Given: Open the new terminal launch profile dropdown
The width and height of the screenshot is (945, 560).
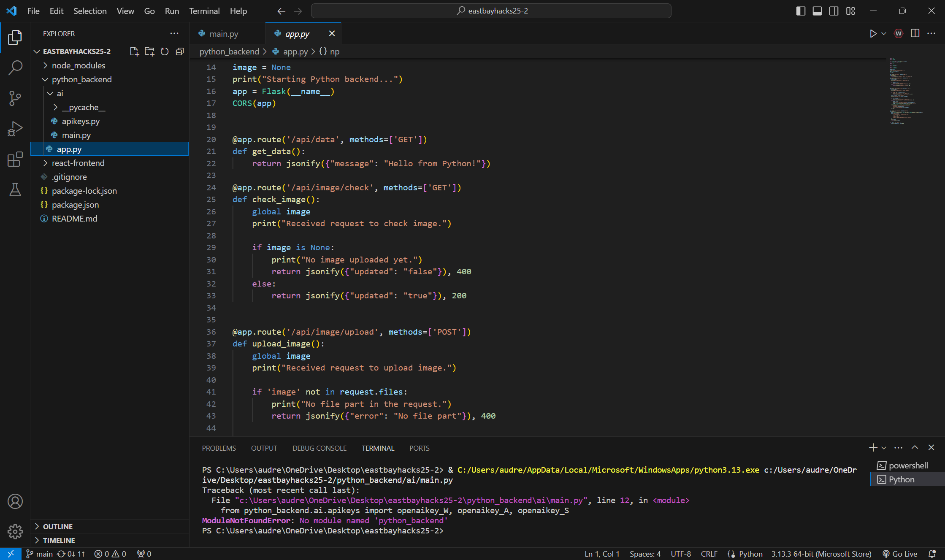Looking at the screenshot, I should (x=884, y=448).
